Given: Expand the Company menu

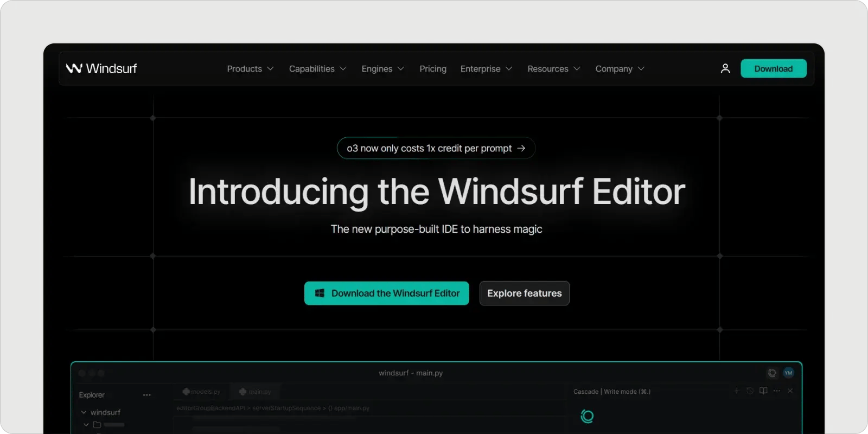Looking at the screenshot, I should (x=620, y=69).
